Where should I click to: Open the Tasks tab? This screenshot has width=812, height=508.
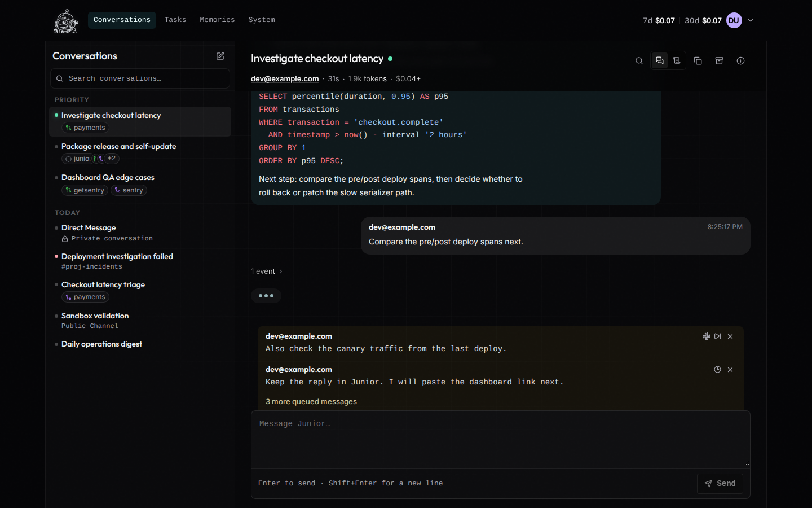tap(175, 20)
